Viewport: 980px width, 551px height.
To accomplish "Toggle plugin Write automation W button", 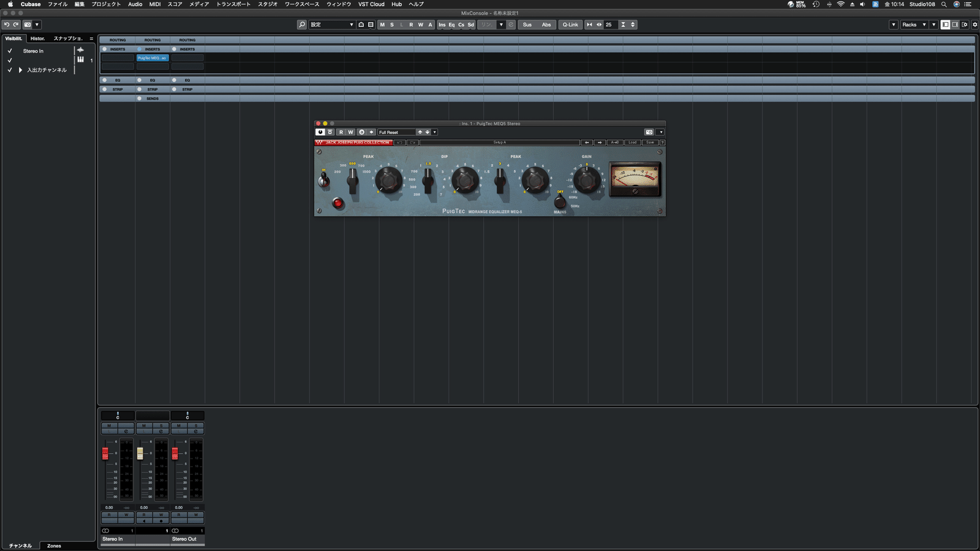I will [350, 132].
